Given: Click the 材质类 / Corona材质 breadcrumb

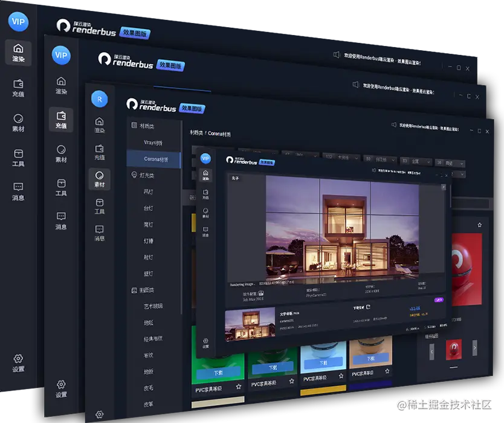Looking at the screenshot, I should point(210,133).
